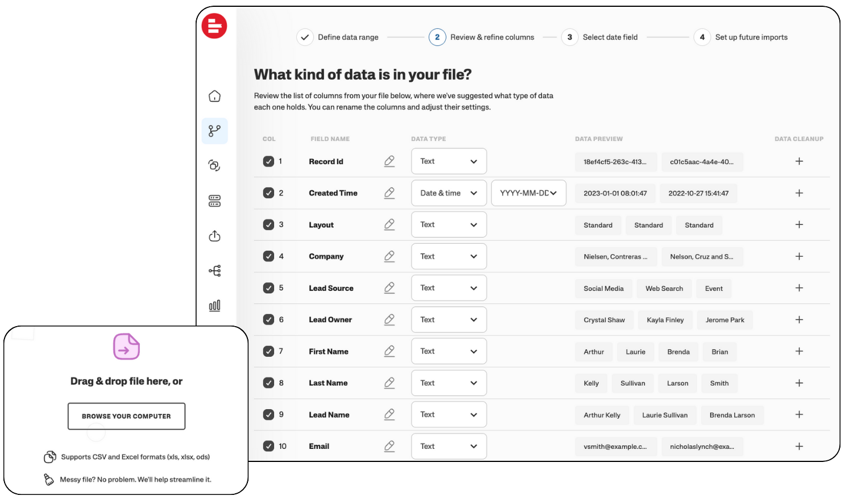
Task: Expand the YYYY-MM-DD date format dropdown
Action: point(528,193)
